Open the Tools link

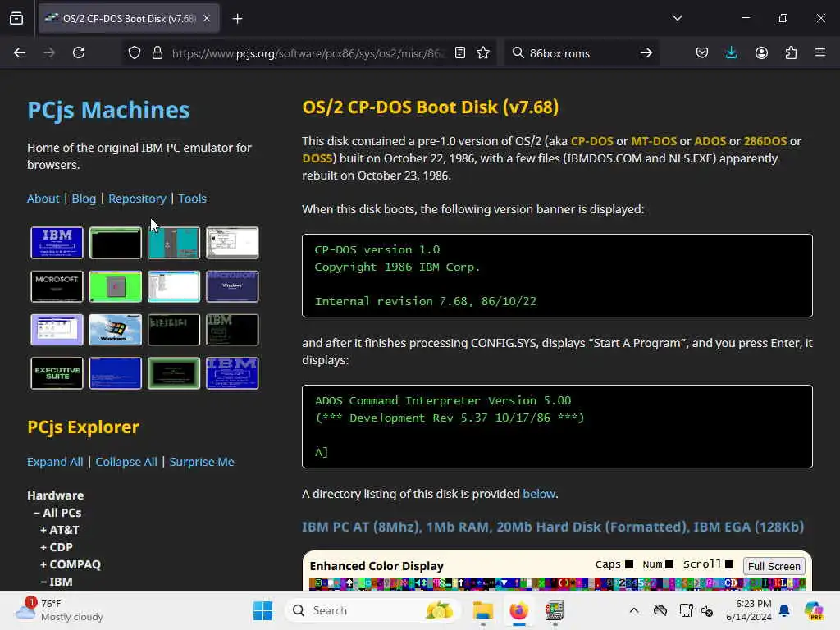tap(192, 199)
